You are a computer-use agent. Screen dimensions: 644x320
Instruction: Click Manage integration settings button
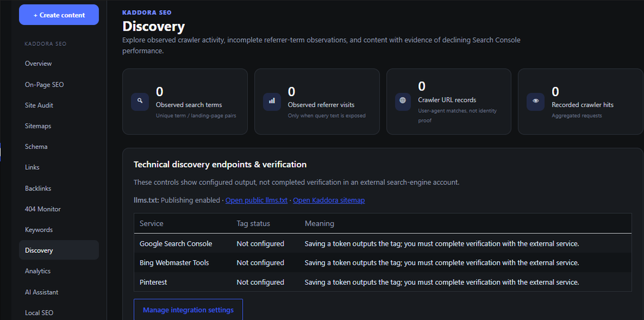click(188, 310)
